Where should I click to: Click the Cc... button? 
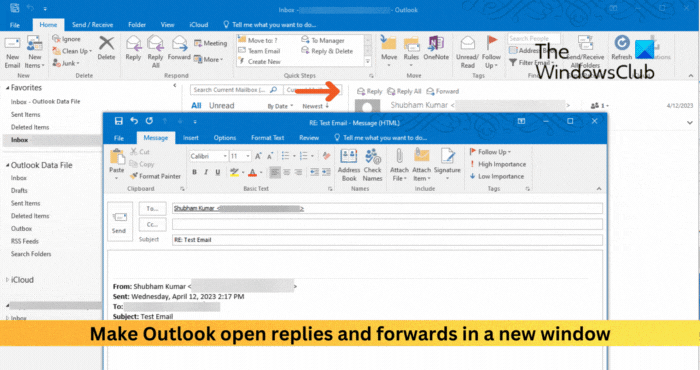point(152,224)
